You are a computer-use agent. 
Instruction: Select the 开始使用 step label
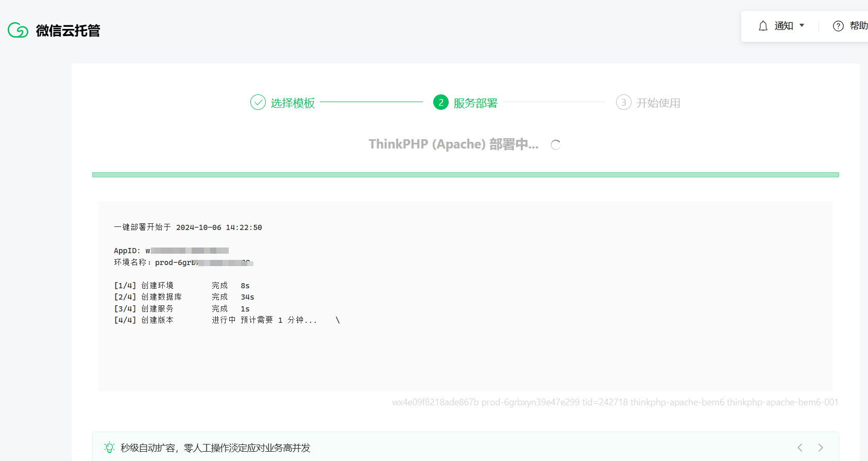[658, 103]
